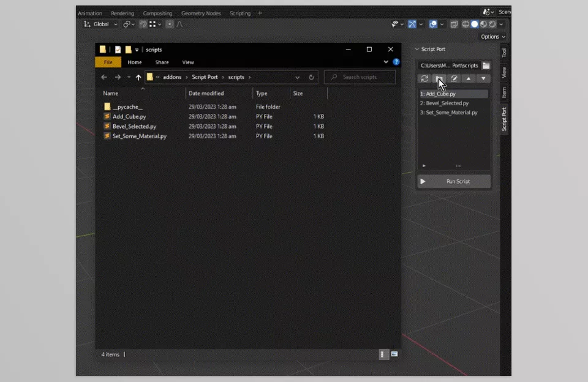Select 3: Set_Some_Material.py in the Script Port list
Screen dimensions: 588x382
click(x=453, y=113)
